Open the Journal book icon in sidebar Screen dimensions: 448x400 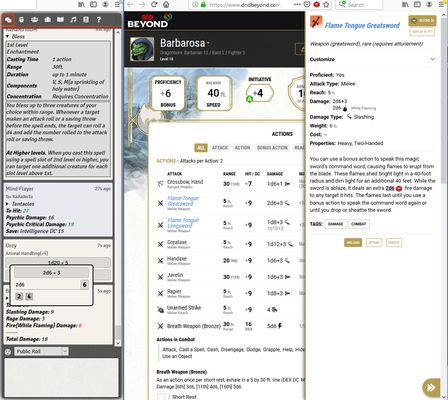(x=60, y=20)
